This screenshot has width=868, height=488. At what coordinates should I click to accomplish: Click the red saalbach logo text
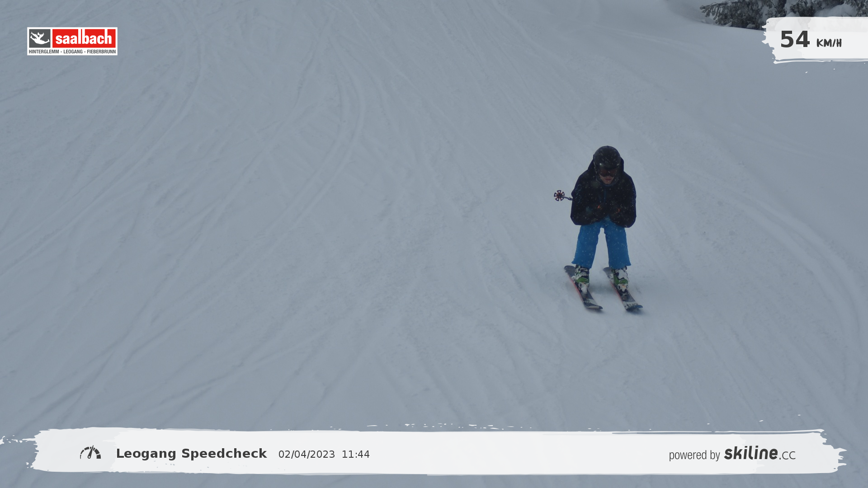click(84, 38)
